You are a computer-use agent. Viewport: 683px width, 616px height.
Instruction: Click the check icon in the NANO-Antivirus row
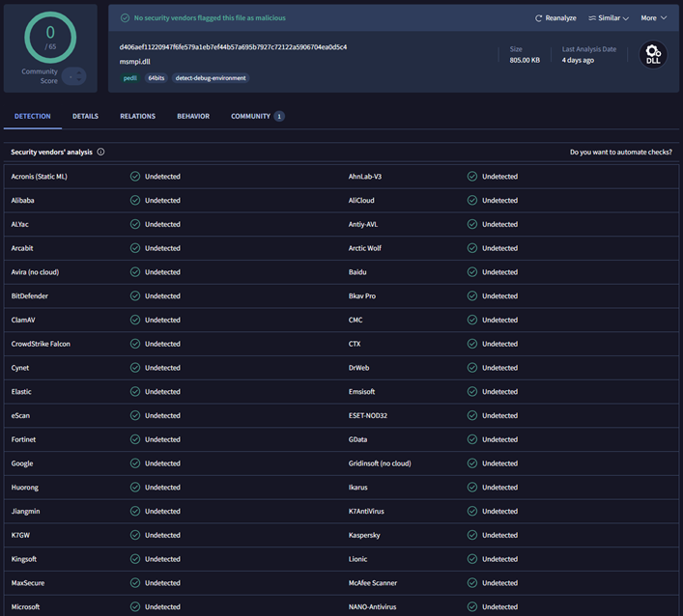point(472,607)
